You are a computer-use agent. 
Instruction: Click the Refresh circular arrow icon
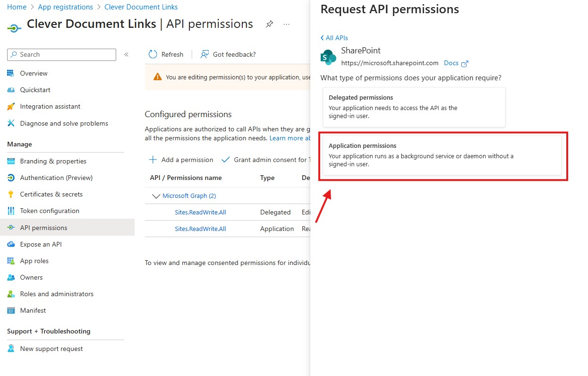[153, 54]
